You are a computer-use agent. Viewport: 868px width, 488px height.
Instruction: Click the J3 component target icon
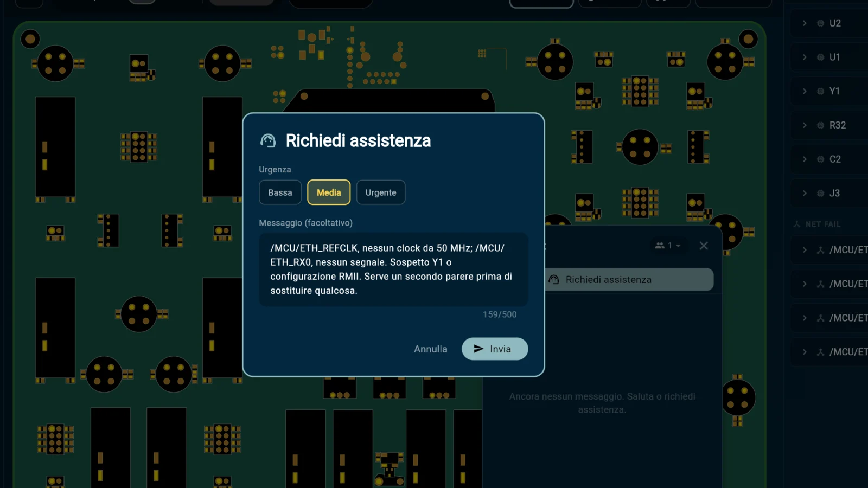point(820,194)
